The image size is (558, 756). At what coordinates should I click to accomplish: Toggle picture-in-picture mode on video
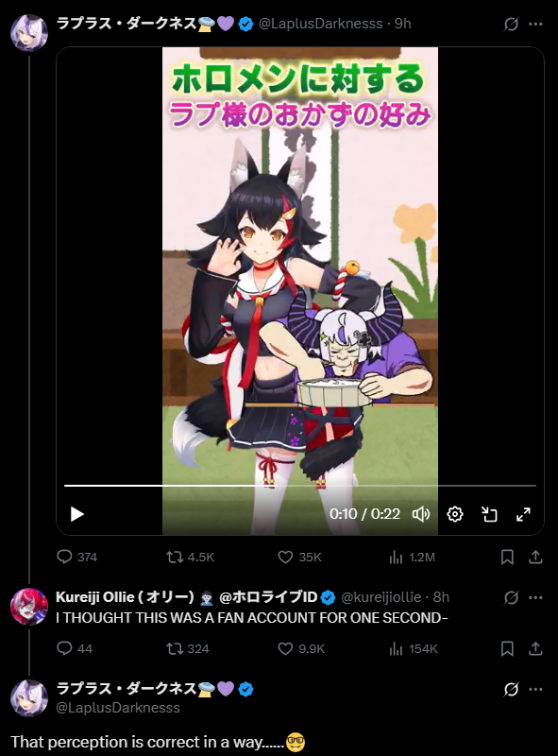click(x=489, y=514)
